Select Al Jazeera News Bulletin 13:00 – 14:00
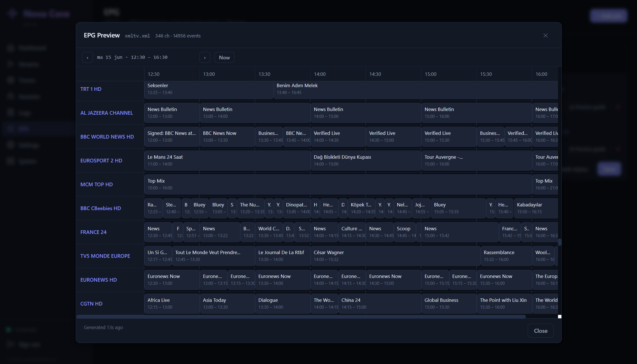This screenshot has height=364, width=637. (x=255, y=113)
